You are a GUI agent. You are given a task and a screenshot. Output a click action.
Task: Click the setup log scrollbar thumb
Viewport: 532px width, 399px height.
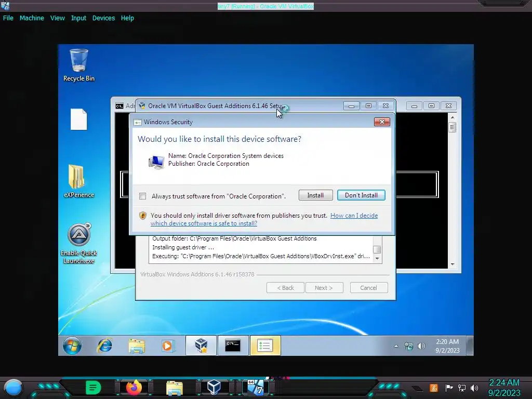coord(377,249)
